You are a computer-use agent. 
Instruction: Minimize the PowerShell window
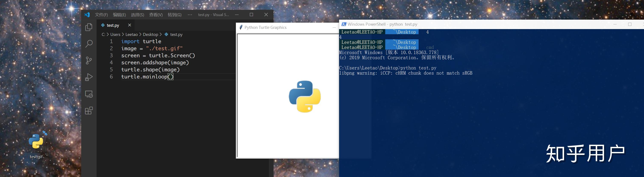pos(615,24)
